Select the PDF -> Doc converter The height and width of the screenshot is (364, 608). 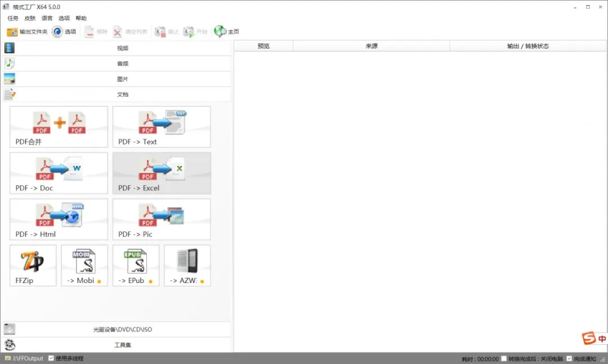[x=59, y=173]
